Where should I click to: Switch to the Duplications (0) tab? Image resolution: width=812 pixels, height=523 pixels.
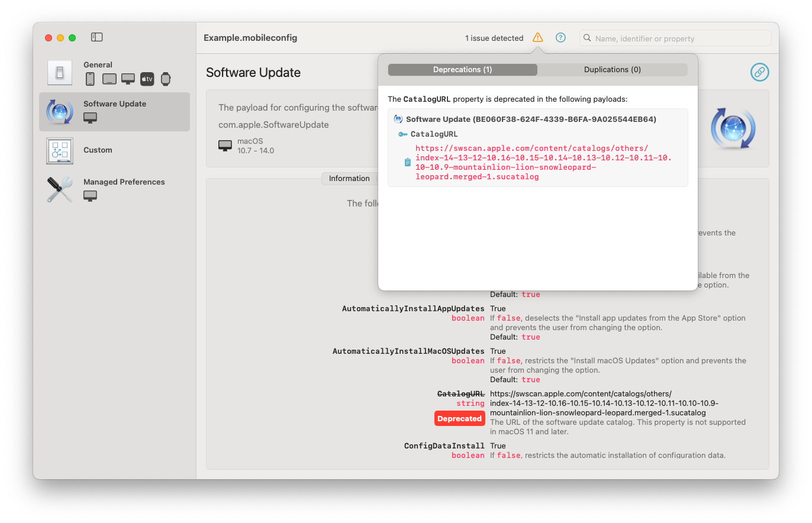click(x=613, y=70)
